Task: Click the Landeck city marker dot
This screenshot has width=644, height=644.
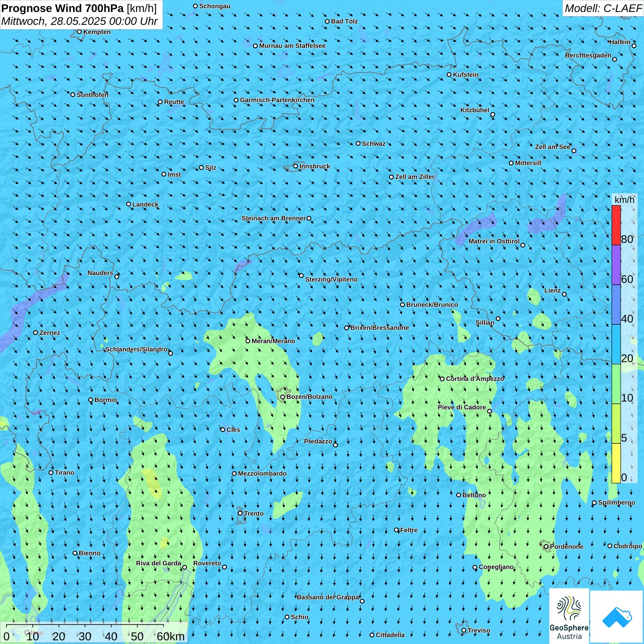Action: [x=128, y=204]
